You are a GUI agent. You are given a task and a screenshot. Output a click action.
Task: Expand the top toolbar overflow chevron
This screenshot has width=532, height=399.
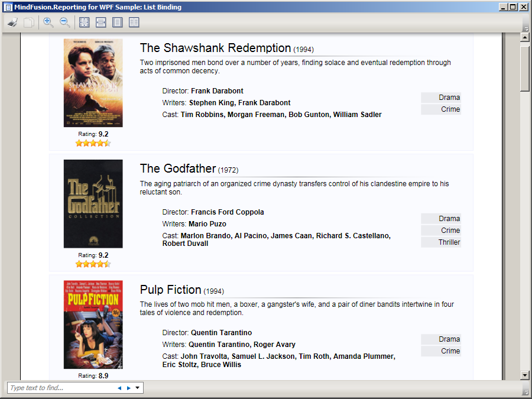pyautogui.click(x=525, y=28)
